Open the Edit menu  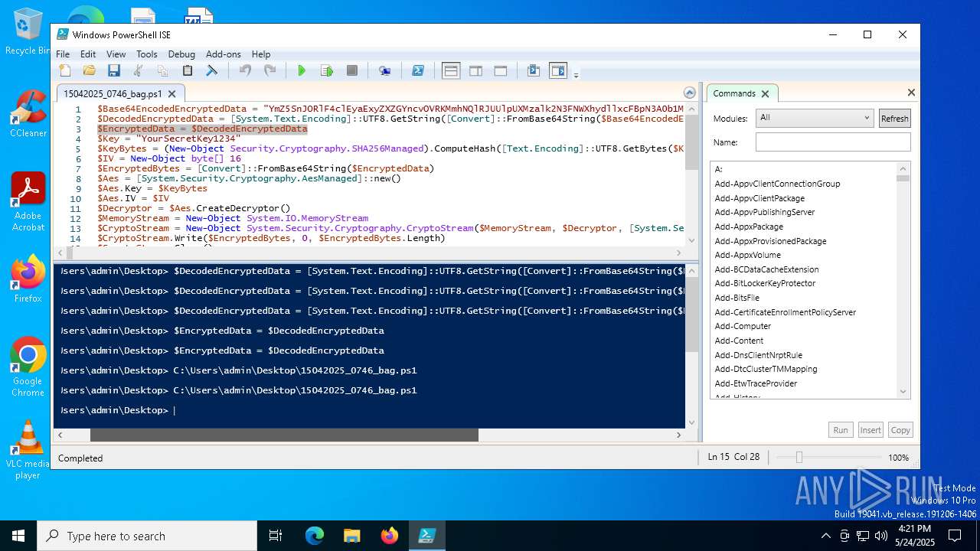pyautogui.click(x=88, y=54)
